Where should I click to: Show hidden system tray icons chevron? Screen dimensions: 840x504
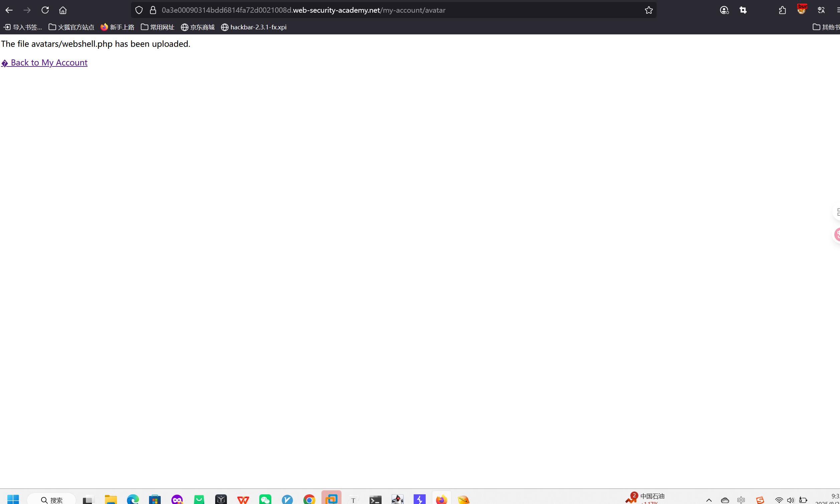(709, 500)
